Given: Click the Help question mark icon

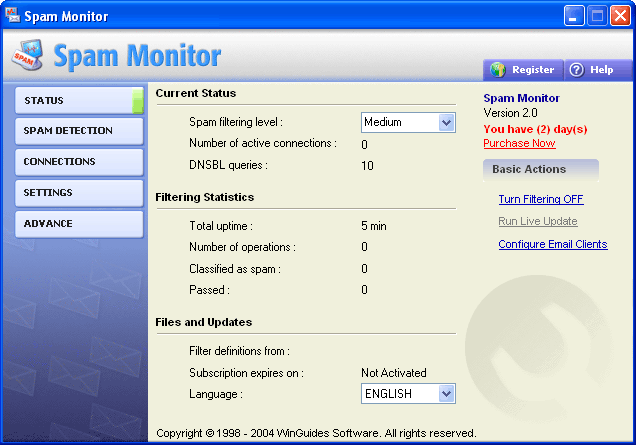Looking at the screenshot, I should pos(576,70).
